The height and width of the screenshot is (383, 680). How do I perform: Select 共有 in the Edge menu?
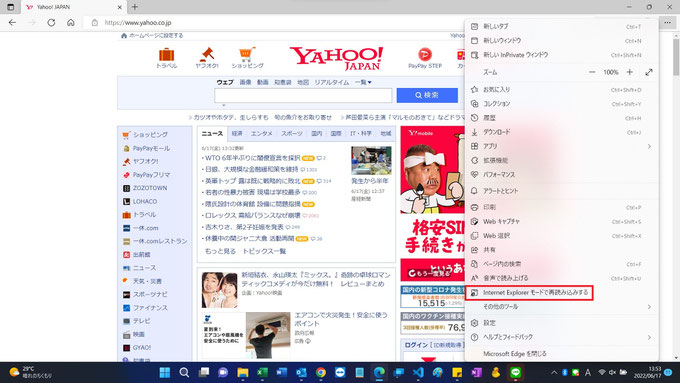(x=562, y=250)
